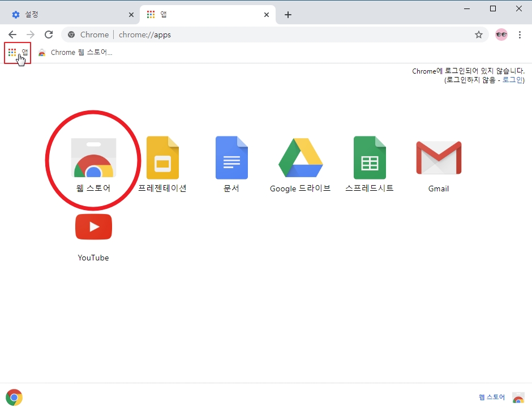Click the 앱 bookmarks bar shortcut

click(x=18, y=53)
